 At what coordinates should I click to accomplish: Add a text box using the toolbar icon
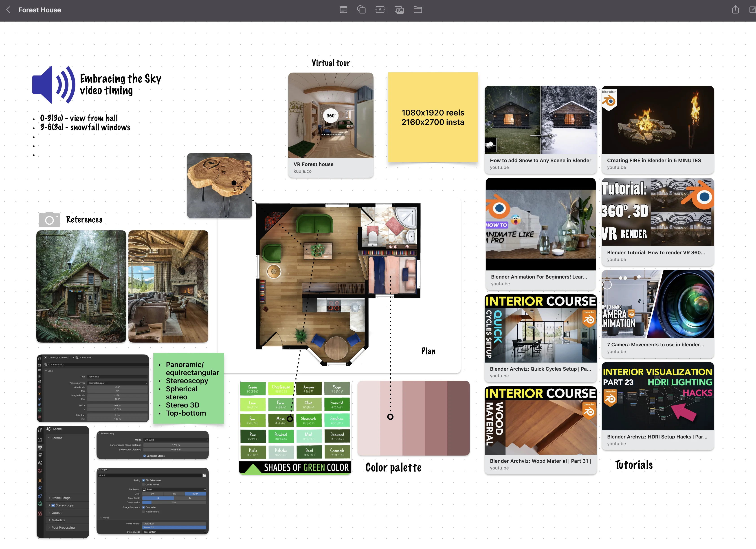point(380,10)
